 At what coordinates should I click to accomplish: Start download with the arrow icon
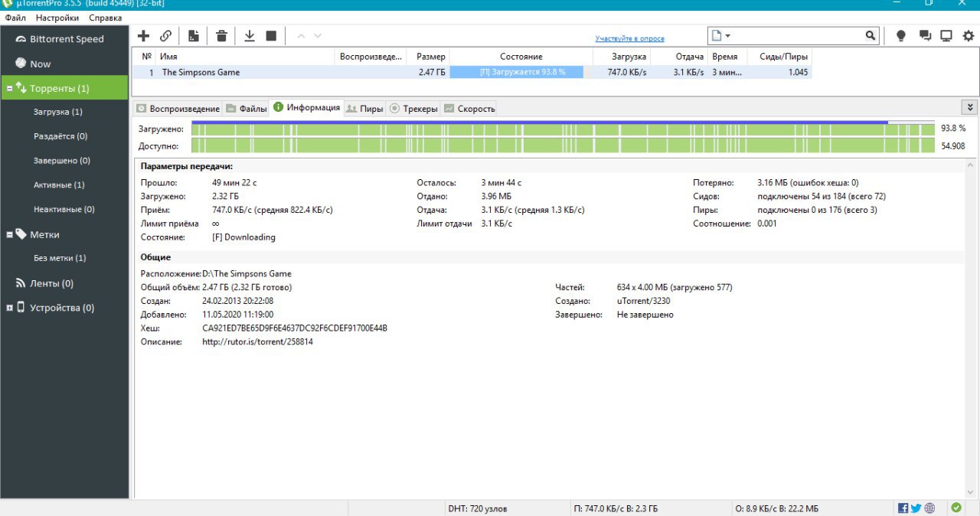tap(250, 35)
